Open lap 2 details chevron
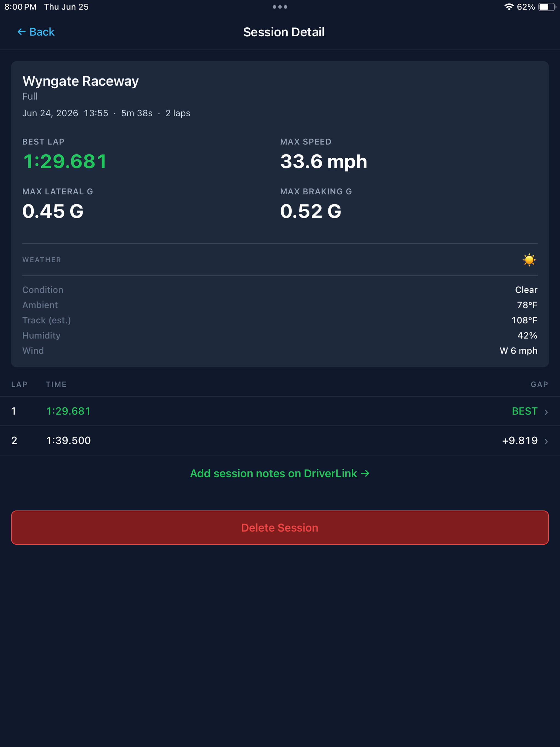 coord(546,441)
